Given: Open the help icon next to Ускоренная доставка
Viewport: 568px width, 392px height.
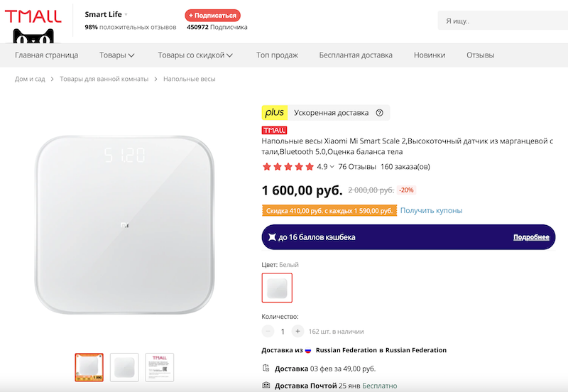Looking at the screenshot, I should click(379, 112).
